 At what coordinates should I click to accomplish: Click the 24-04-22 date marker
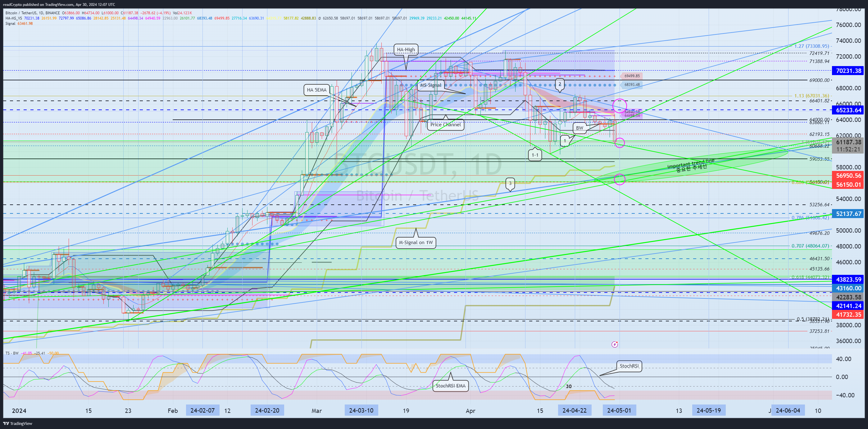(x=575, y=410)
